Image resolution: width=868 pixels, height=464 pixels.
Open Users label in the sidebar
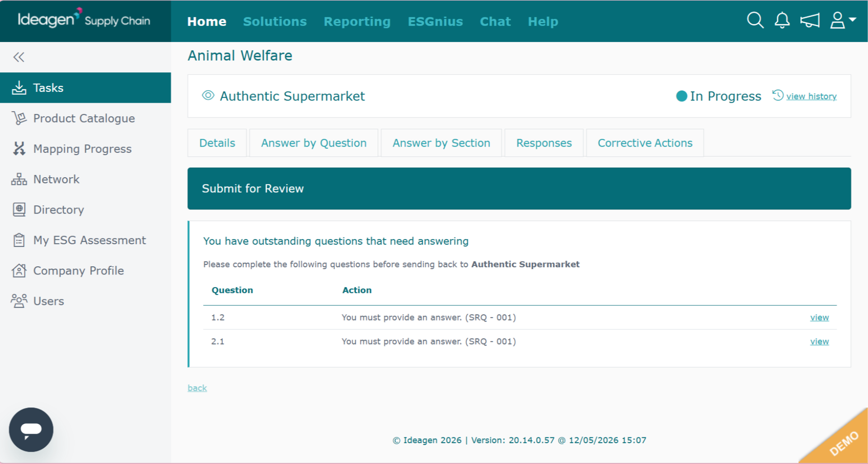[x=49, y=301]
